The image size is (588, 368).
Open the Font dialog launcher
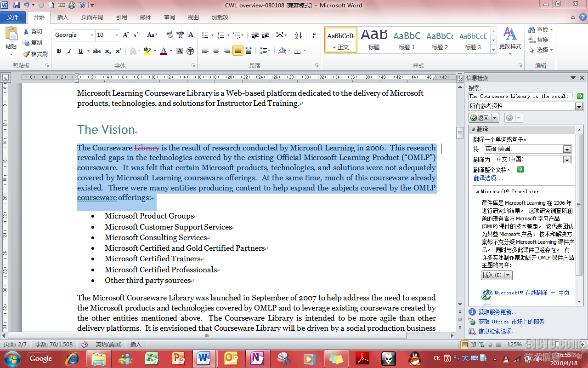[193, 65]
